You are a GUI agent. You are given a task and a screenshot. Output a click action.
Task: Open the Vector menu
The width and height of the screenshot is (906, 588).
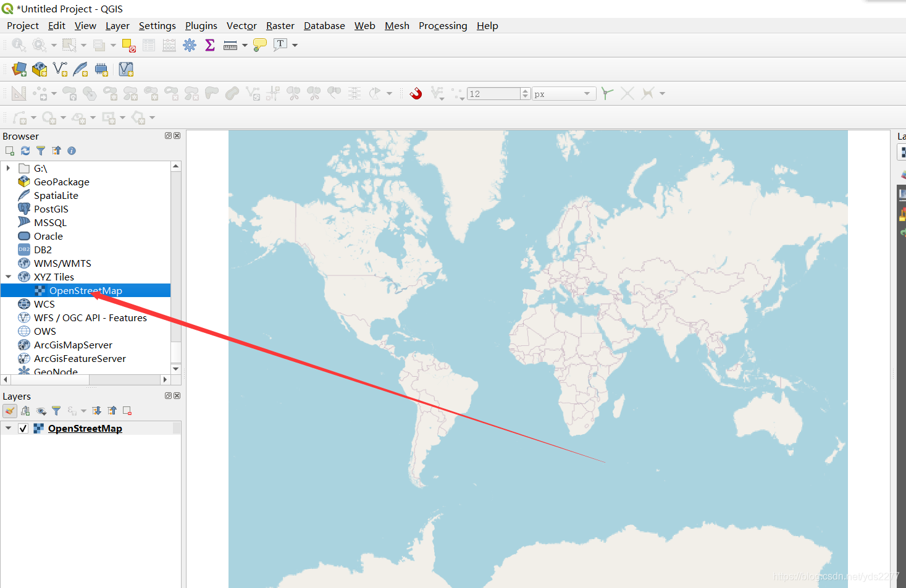pos(241,25)
